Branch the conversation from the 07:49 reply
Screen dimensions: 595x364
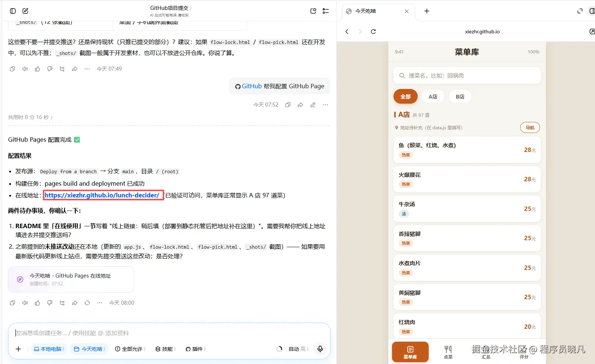[x=62, y=69]
